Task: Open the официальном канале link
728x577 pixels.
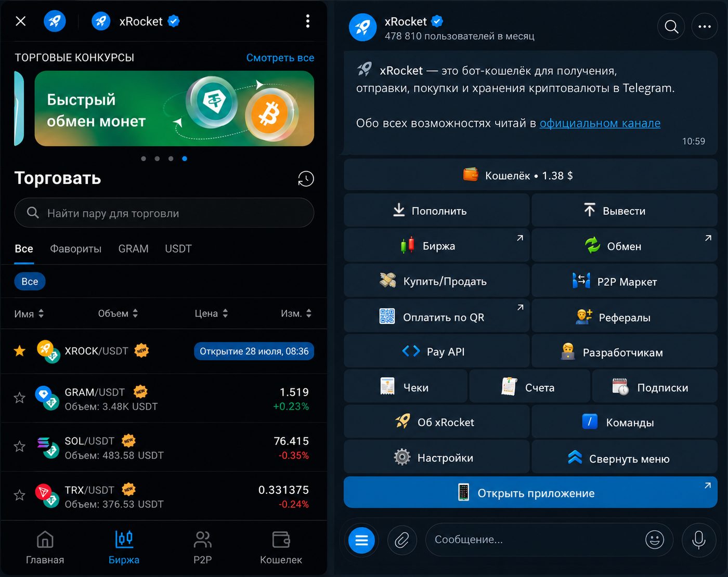Action: pos(600,123)
